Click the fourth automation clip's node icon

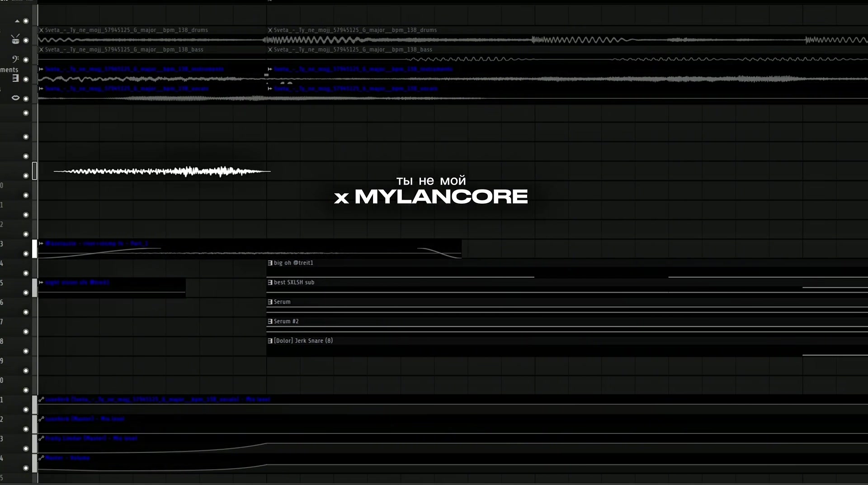click(41, 458)
